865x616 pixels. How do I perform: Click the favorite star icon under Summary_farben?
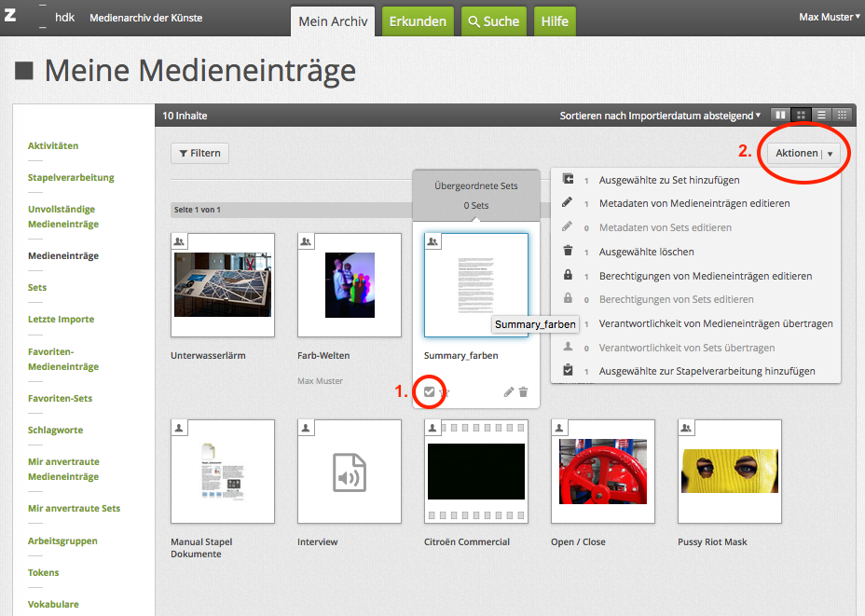coord(445,392)
